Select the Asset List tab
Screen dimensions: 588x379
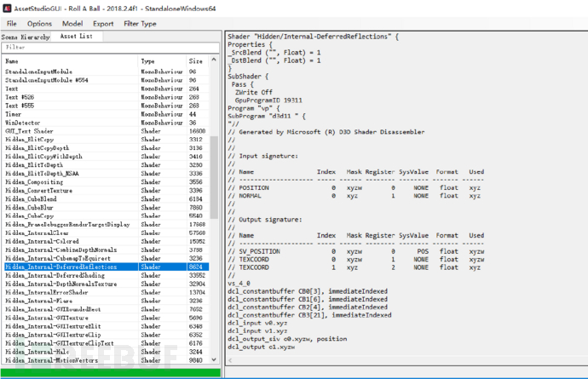pos(76,37)
